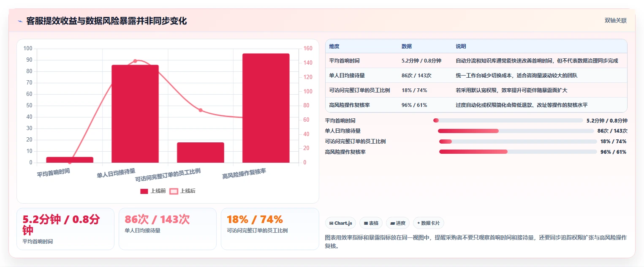Click the 平均首响时间 x-axis label
644x267 pixels.
click(x=54, y=172)
